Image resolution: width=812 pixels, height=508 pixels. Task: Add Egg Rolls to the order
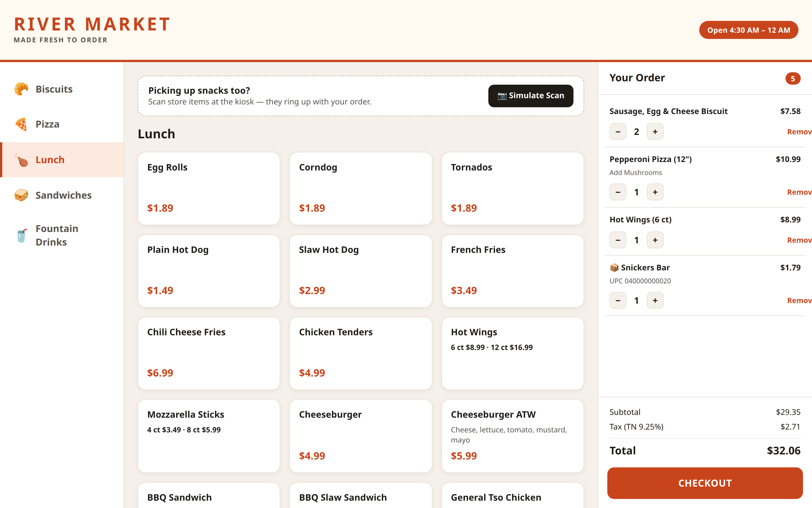(x=209, y=189)
